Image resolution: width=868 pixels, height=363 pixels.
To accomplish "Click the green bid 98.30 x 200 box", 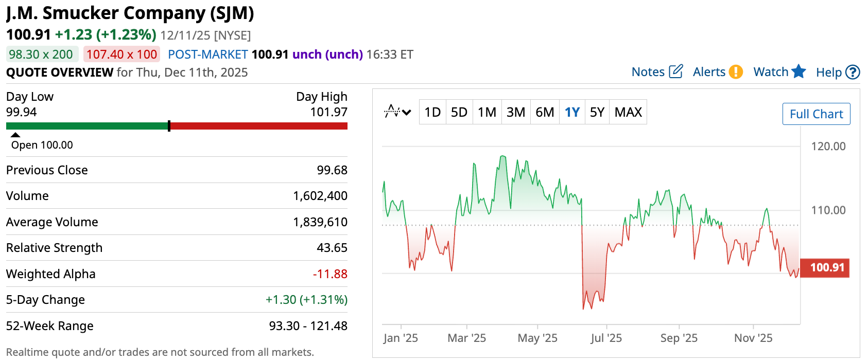I will click(x=41, y=55).
